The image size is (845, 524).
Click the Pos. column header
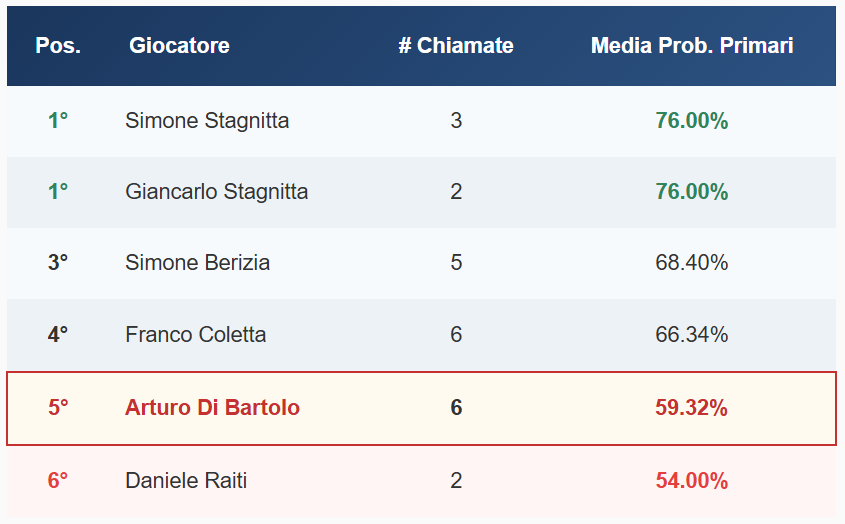click(58, 46)
